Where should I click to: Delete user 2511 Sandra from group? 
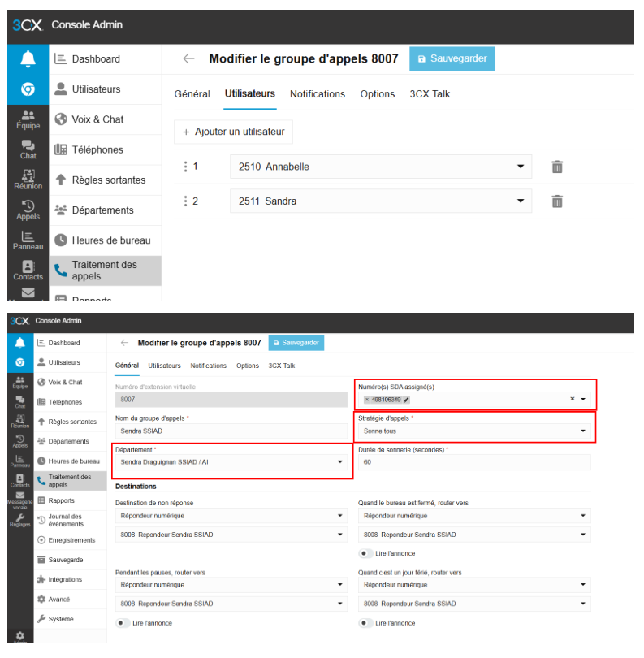(557, 201)
